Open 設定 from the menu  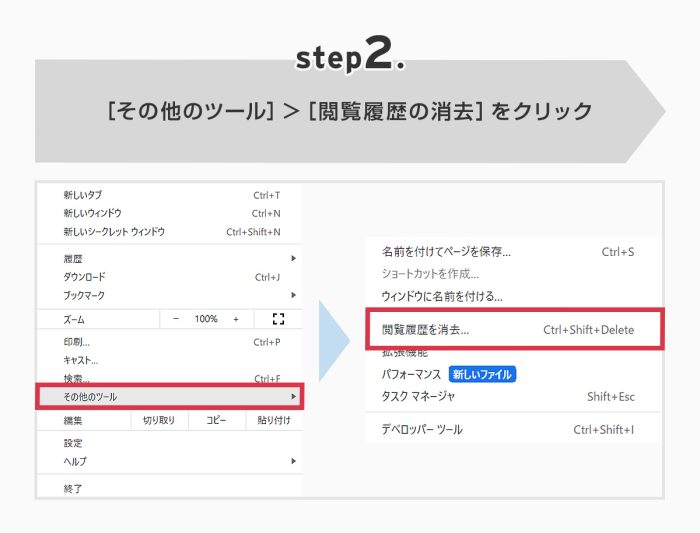click(73, 443)
